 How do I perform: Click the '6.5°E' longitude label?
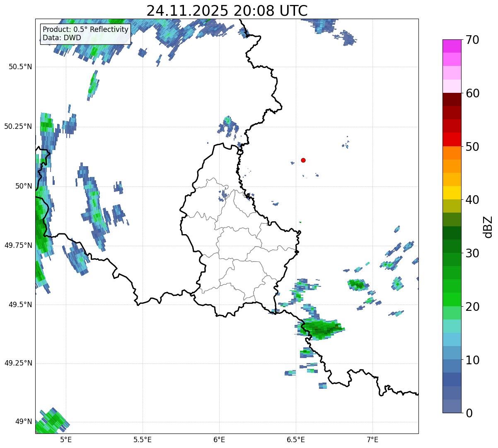[x=296, y=440]
